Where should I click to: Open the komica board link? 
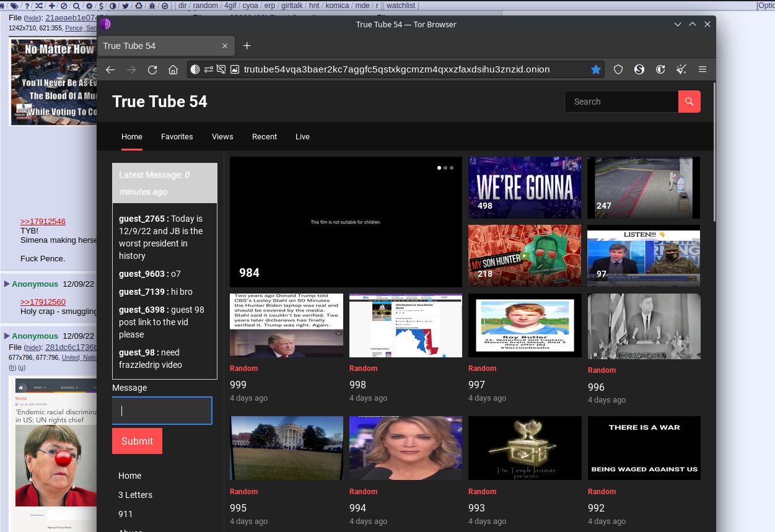[x=337, y=6]
